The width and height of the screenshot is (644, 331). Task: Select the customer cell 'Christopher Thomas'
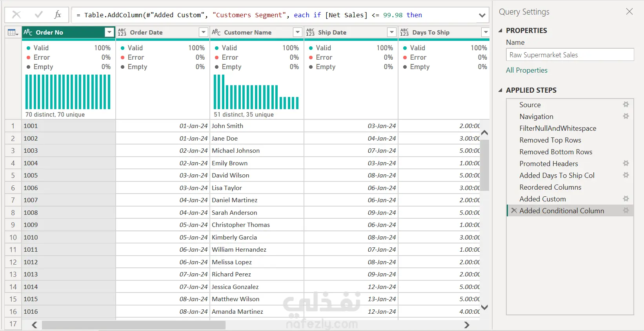[x=257, y=225]
